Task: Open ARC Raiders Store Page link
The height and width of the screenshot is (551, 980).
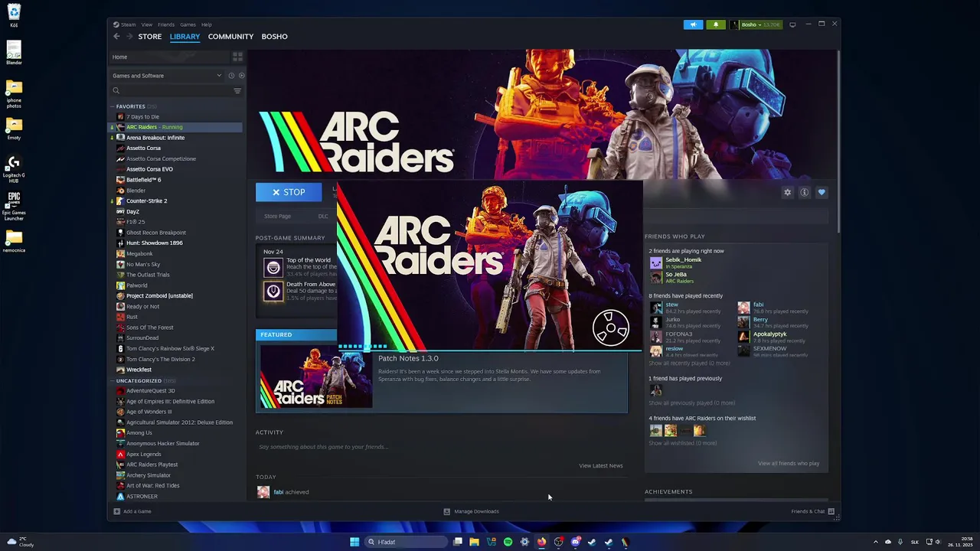Action: coord(277,217)
